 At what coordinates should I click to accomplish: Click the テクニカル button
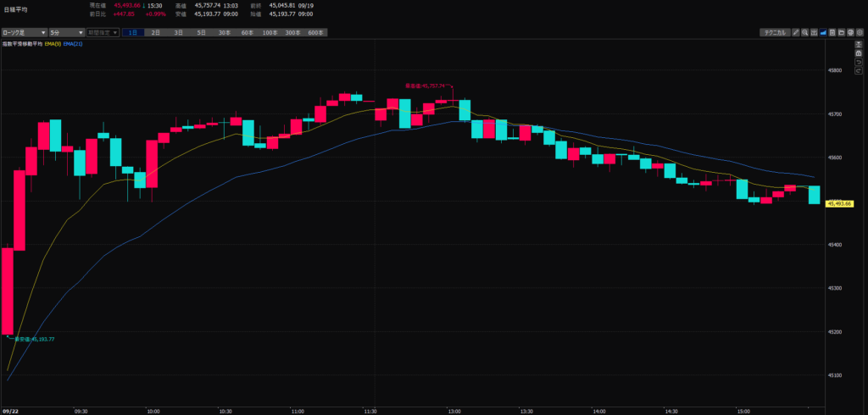pos(775,33)
